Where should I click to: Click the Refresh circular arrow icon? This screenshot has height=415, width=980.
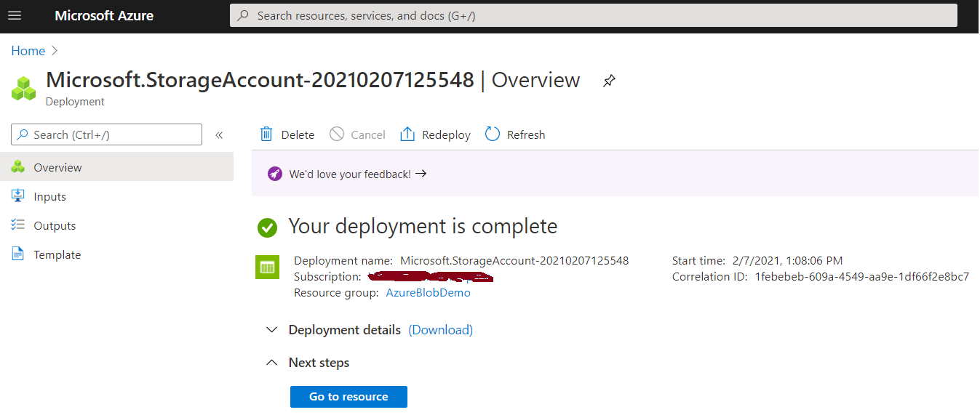(x=493, y=134)
